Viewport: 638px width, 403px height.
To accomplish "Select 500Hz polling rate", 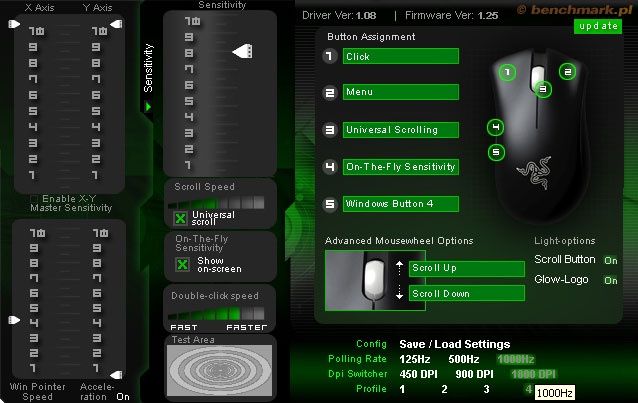I will point(463,359).
